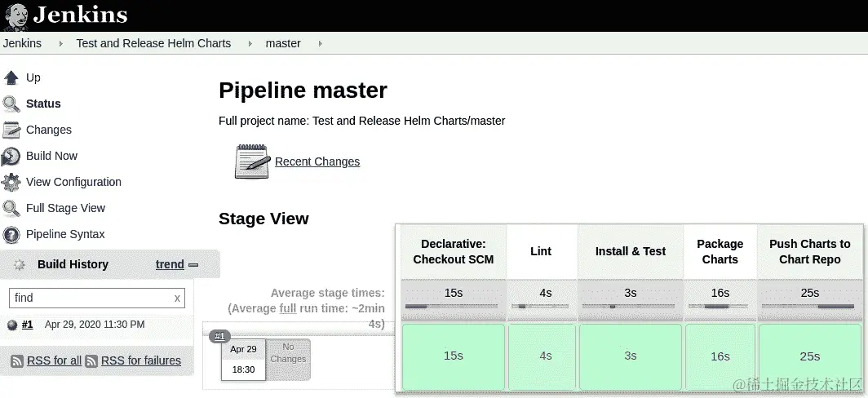Click the Pipeline Syntax help icon

coord(11,235)
